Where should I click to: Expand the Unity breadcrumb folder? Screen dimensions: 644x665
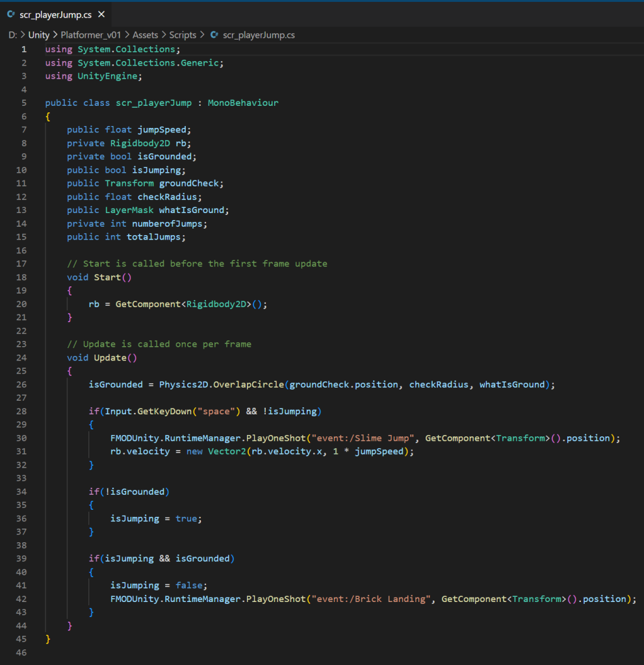[39, 35]
